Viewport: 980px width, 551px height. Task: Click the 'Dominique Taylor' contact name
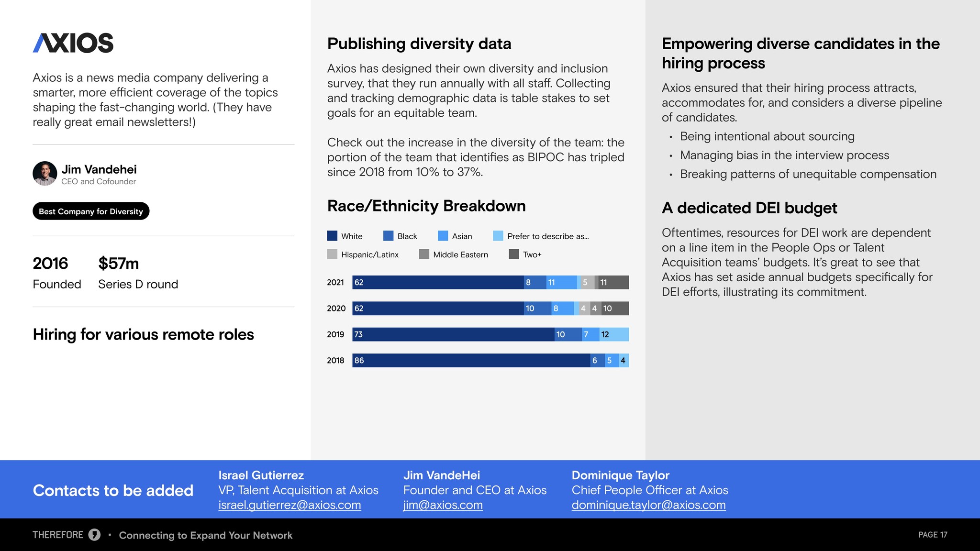pos(620,475)
